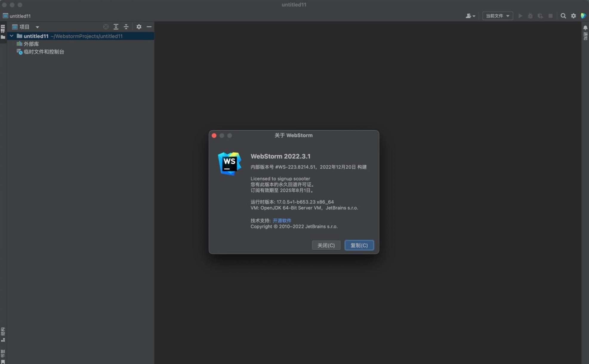Screen dimensions: 589x364
Task: Open IDE settings gear in top toolbar
Action: pyautogui.click(x=573, y=16)
